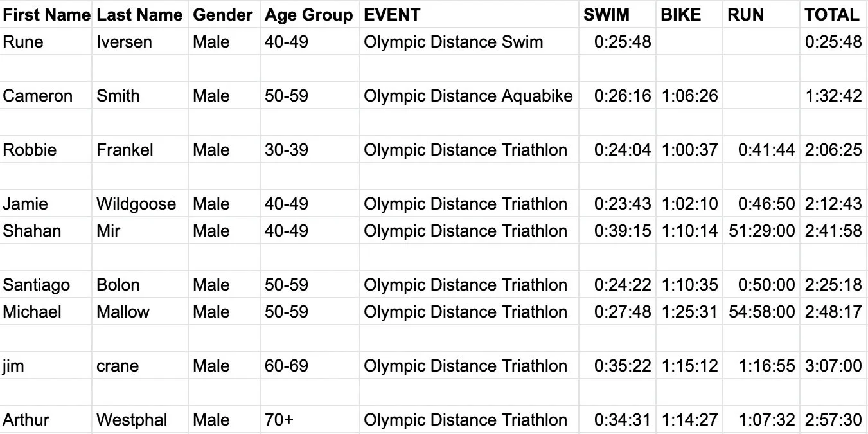
Task: Select Cameron Smith's bike time 1:06:26
Action: click(689, 96)
